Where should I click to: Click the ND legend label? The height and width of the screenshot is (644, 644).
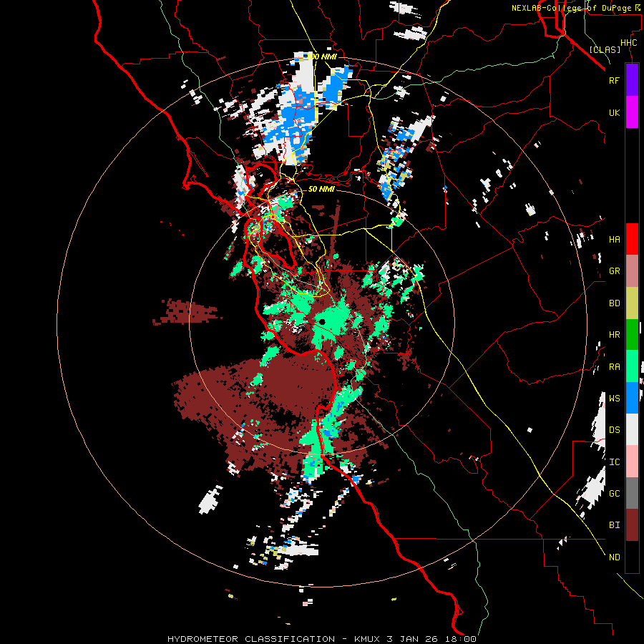tap(614, 557)
